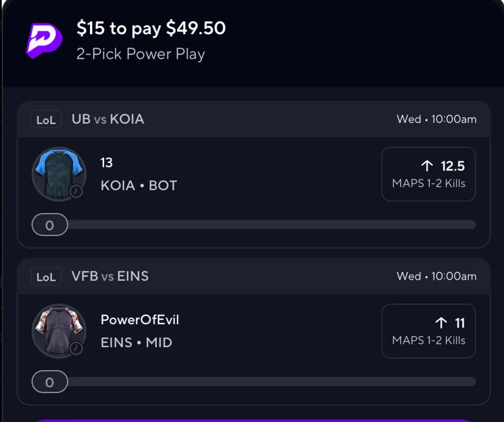Select the 2-Pick Power Play label
The height and width of the screenshot is (422, 504).
pos(141,54)
